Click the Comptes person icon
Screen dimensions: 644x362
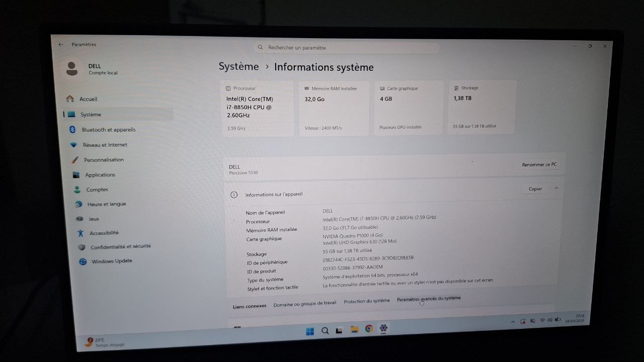(x=77, y=190)
